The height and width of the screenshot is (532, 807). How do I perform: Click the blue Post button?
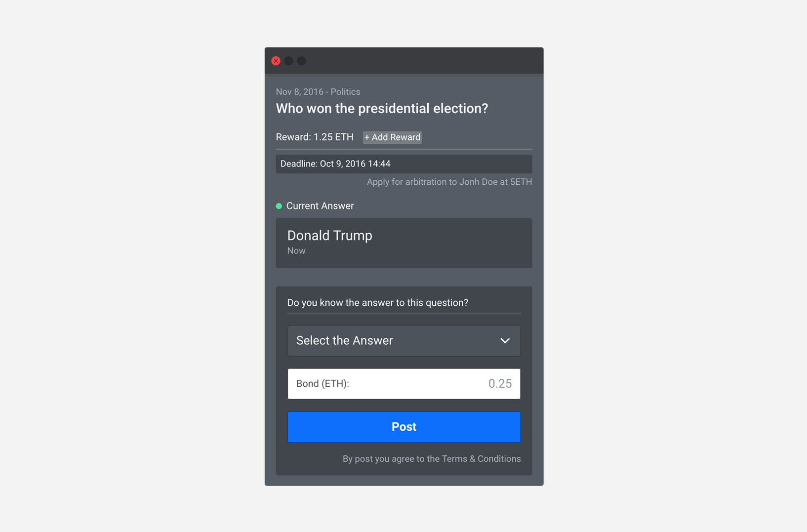coord(404,427)
